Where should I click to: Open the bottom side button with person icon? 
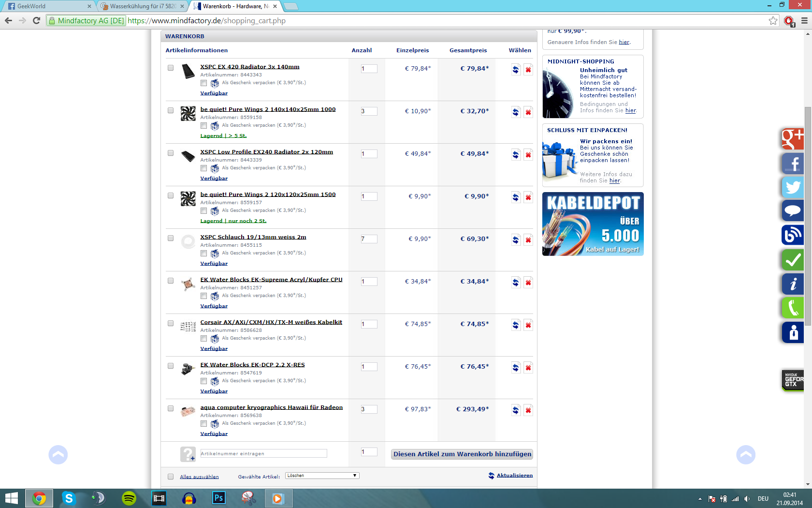(x=793, y=332)
